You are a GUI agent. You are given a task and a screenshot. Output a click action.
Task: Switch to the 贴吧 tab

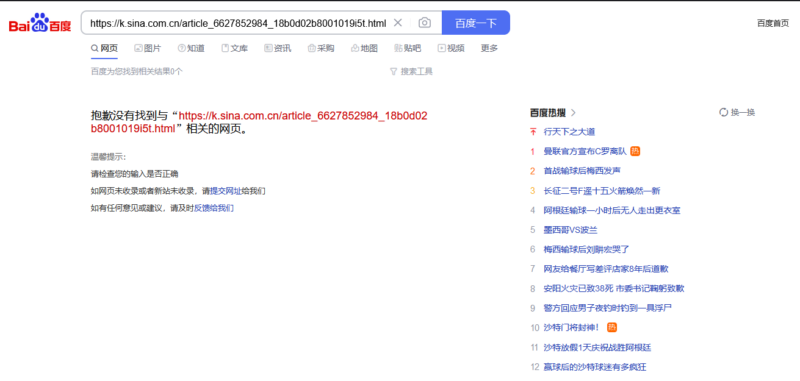[408, 48]
